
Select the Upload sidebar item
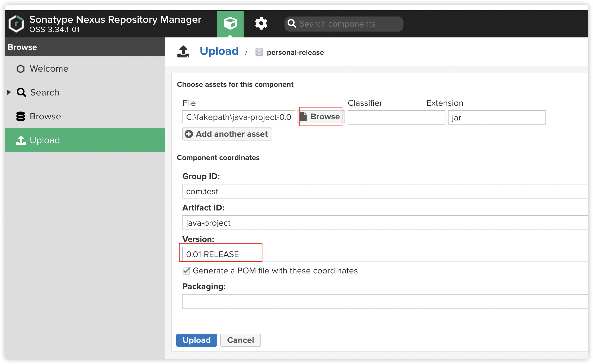[85, 140]
